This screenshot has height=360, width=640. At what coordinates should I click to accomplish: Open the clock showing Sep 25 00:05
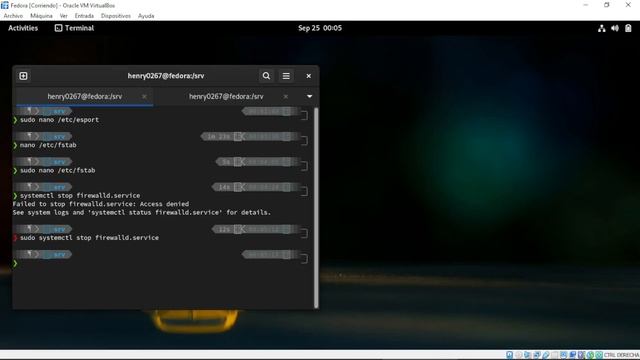[x=320, y=28]
